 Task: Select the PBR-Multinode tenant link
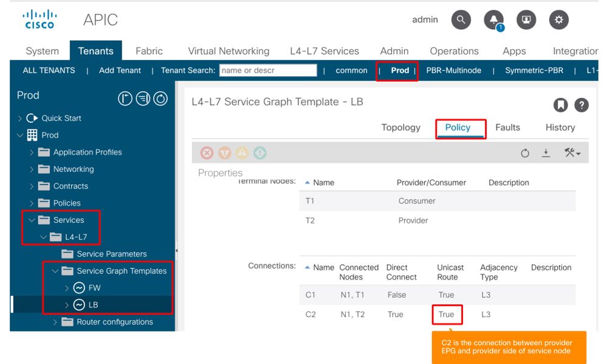454,70
